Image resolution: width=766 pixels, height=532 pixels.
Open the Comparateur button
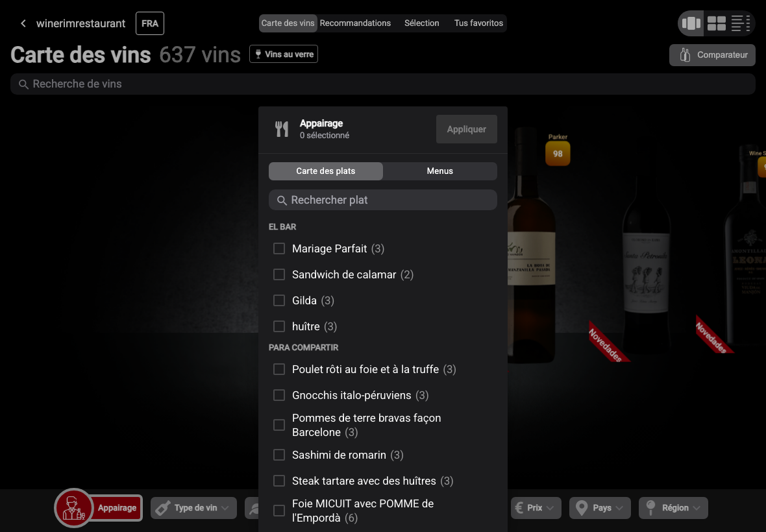712,55
